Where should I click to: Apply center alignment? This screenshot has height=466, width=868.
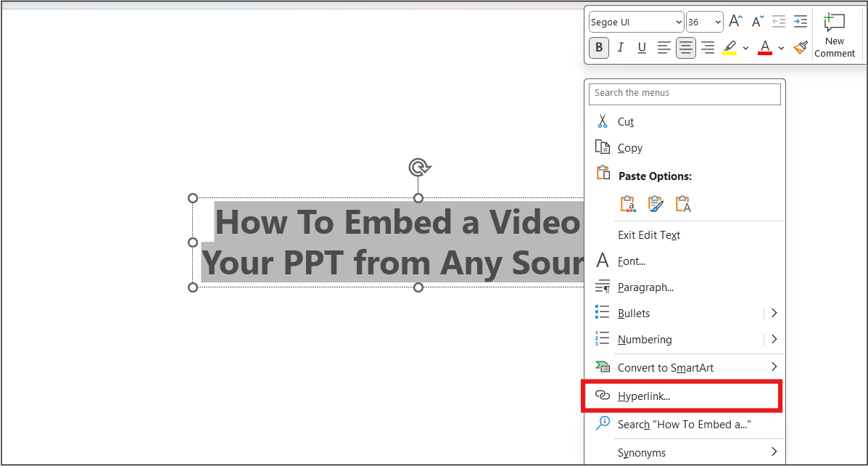pyautogui.click(x=685, y=47)
